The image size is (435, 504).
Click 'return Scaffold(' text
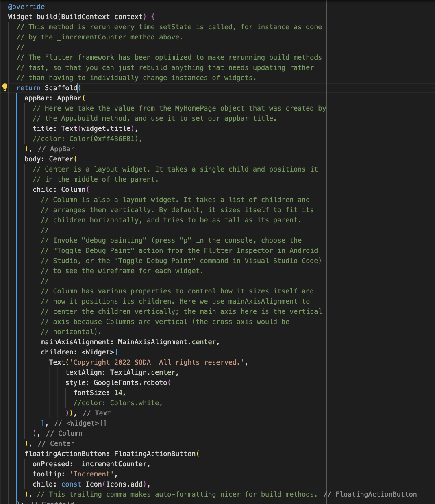pyautogui.click(x=49, y=88)
